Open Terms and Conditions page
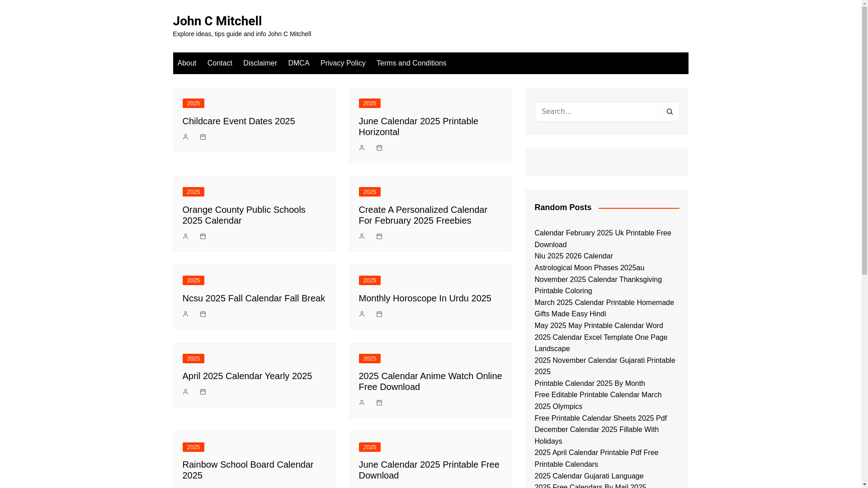This screenshot has width=868, height=488. (x=411, y=63)
